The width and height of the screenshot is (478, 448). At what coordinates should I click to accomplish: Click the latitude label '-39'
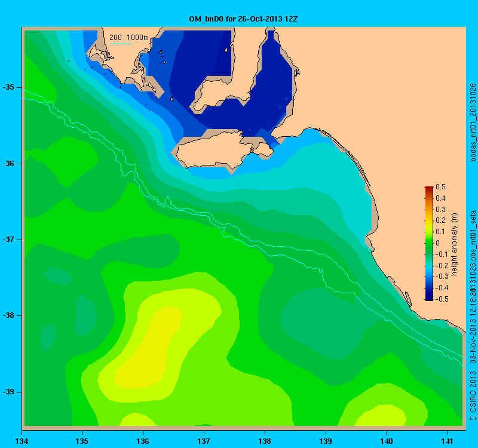pyautogui.click(x=8, y=392)
